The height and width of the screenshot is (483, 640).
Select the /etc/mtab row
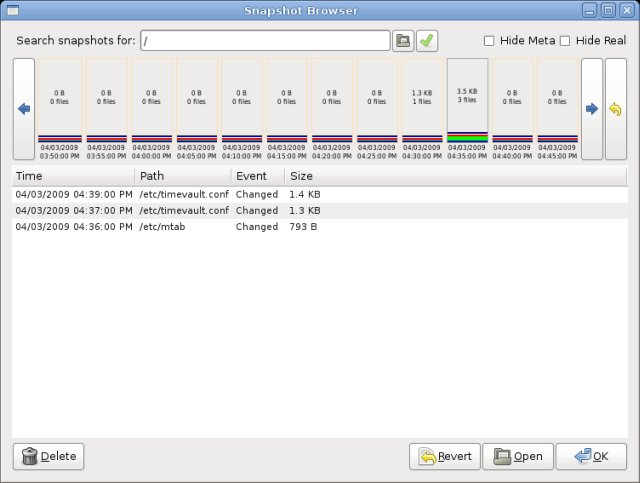320,227
